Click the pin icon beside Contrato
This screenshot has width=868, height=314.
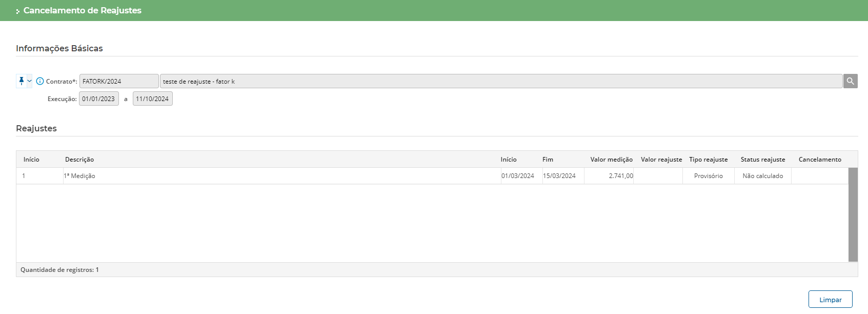(21, 81)
